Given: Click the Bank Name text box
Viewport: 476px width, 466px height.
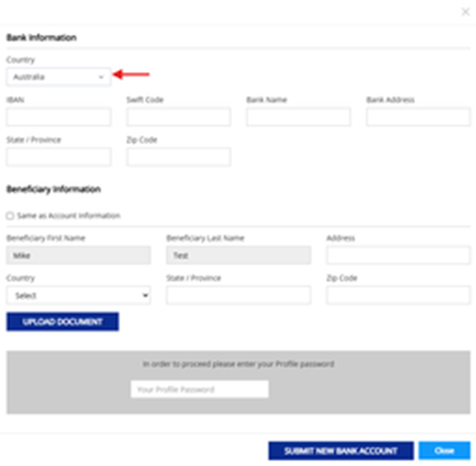Looking at the screenshot, I should click(298, 117).
